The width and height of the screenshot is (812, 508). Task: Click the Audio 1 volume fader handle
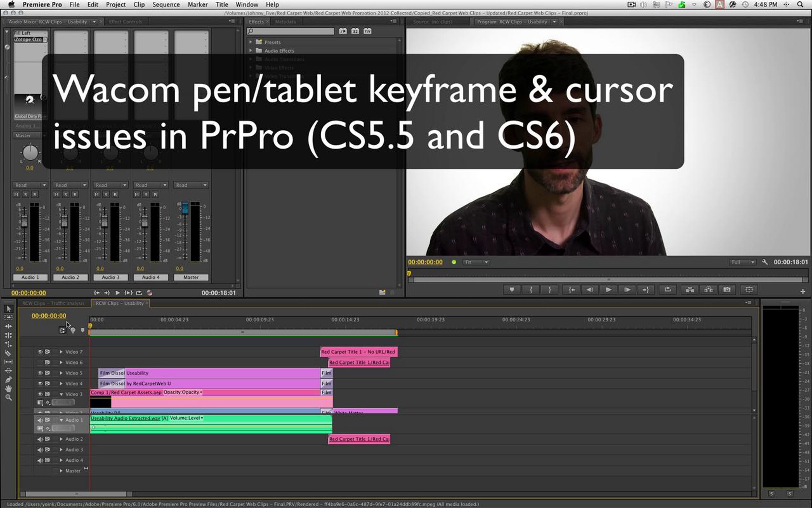pos(24,222)
